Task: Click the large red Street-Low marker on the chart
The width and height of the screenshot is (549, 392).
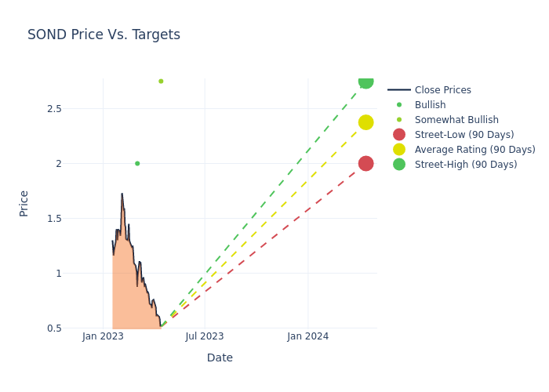Action: click(365, 163)
